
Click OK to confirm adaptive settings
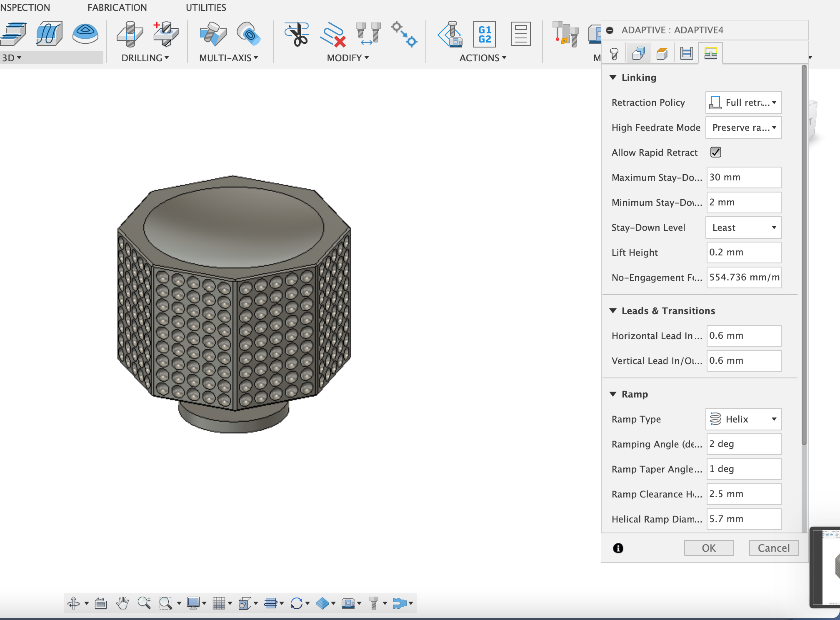[x=708, y=547]
